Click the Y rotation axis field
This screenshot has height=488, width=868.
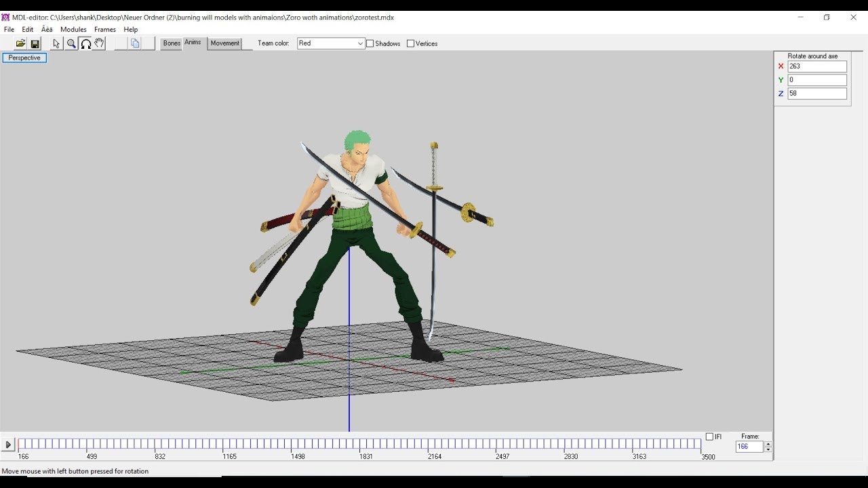point(817,80)
